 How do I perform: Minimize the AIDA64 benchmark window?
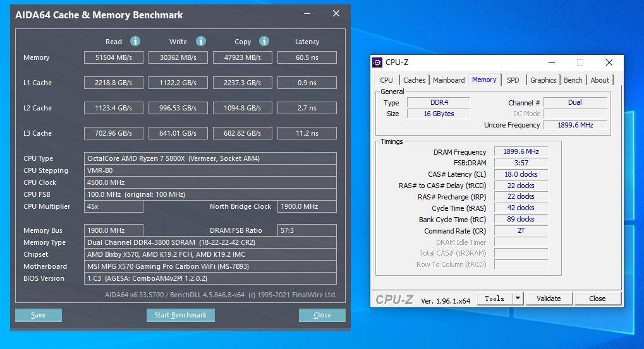coord(307,13)
